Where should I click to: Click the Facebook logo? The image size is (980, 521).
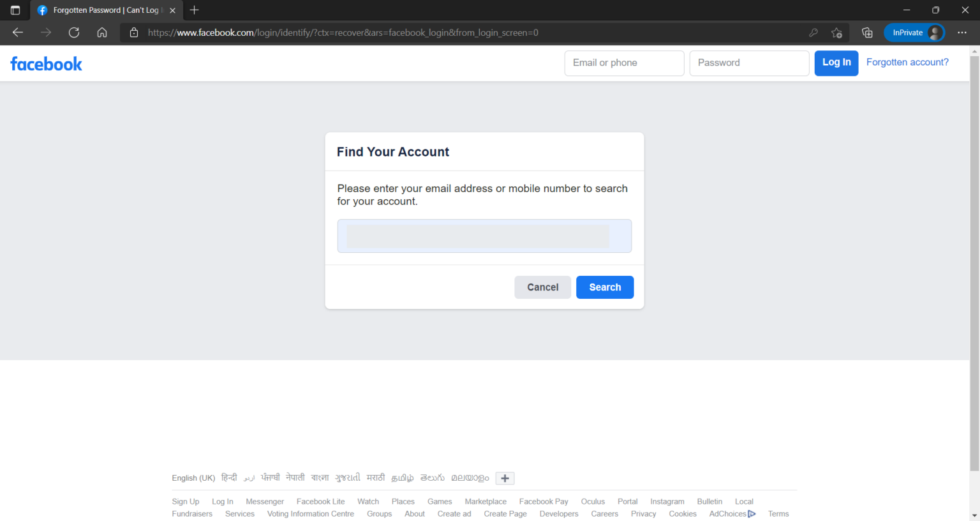point(46,63)
